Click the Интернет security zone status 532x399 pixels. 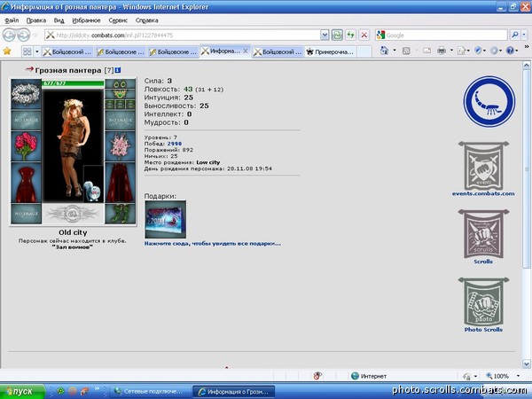pyautogui.click(x=369, y=376)
